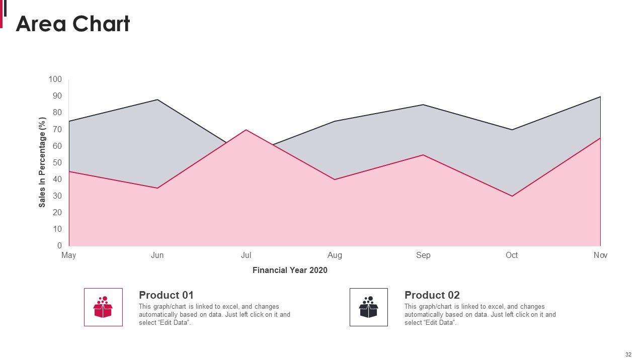Click the Sales In Percentage axis title
The width and height of the screenshot is (644, 362).
pos(42,162)
